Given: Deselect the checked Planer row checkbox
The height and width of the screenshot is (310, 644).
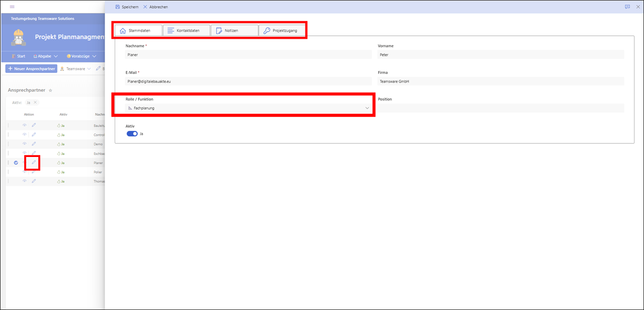Looking at the screenshot, I should pyautogui.click(x=16, y=163).
